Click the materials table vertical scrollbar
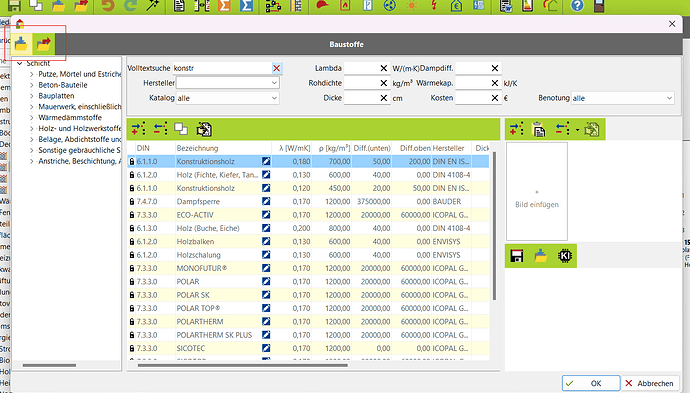 (x=494, y=226)
